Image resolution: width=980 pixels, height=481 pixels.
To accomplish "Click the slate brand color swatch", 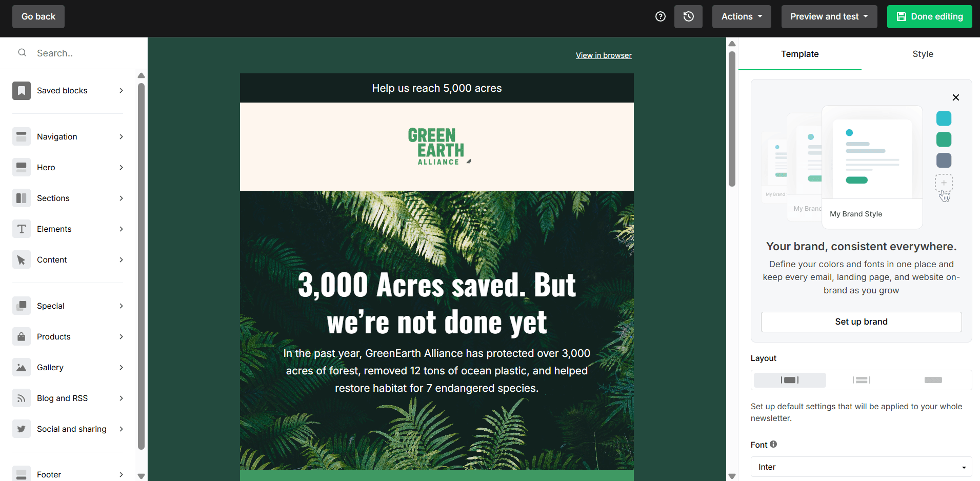I will click(x=944, y=161).
